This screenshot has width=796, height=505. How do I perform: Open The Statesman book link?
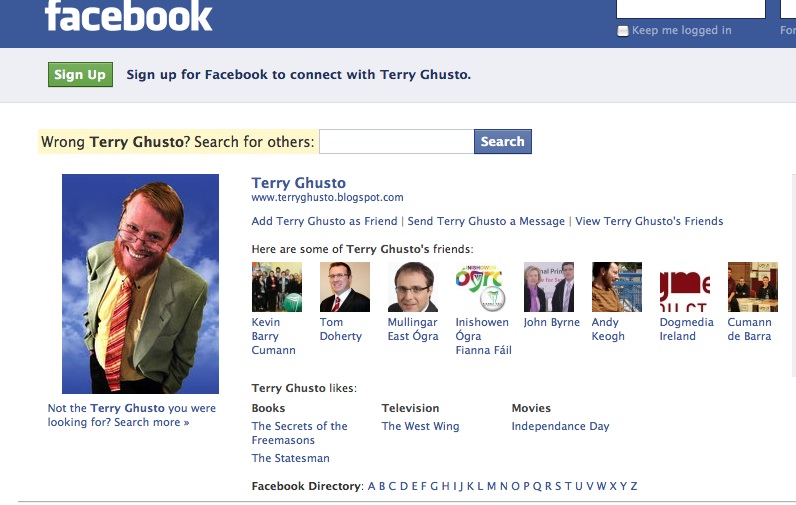click(x=290, y=458)
